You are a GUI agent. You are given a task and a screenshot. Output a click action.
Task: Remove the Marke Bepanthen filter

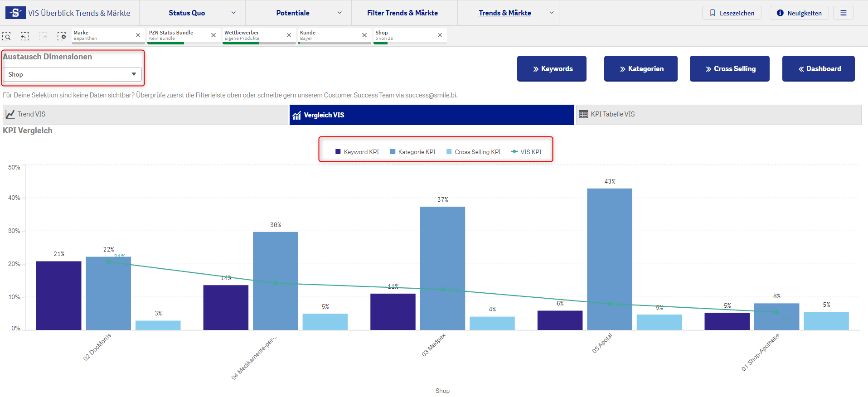click(x=138, y=35)
